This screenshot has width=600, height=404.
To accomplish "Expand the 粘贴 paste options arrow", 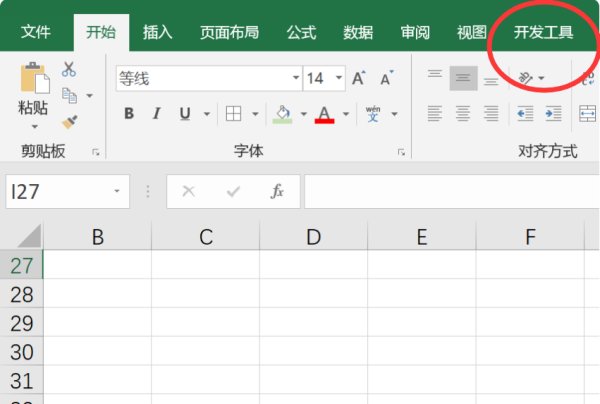I will 34,126.
